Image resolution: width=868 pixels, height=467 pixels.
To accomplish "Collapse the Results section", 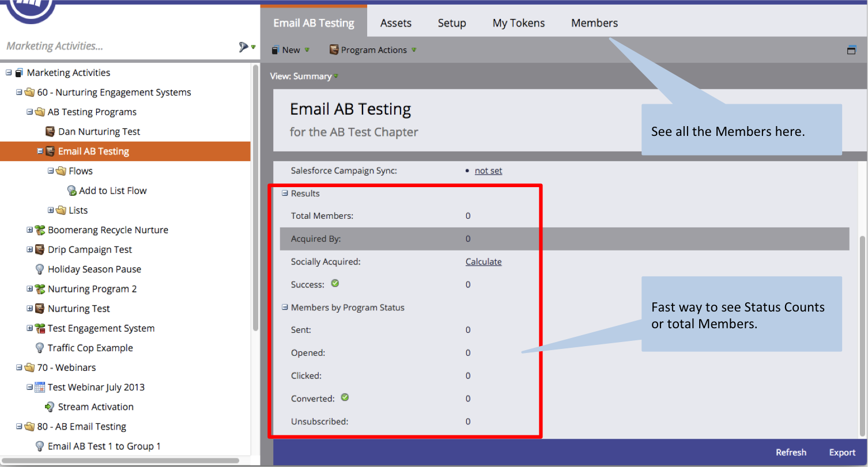I will coord(284,193).
